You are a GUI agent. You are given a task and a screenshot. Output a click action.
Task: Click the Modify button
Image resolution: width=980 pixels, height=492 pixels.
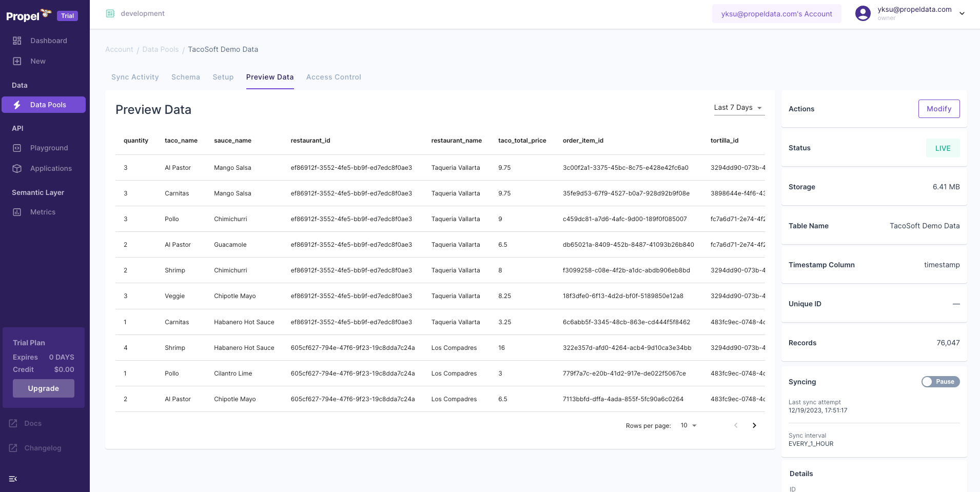click(938, 108)
